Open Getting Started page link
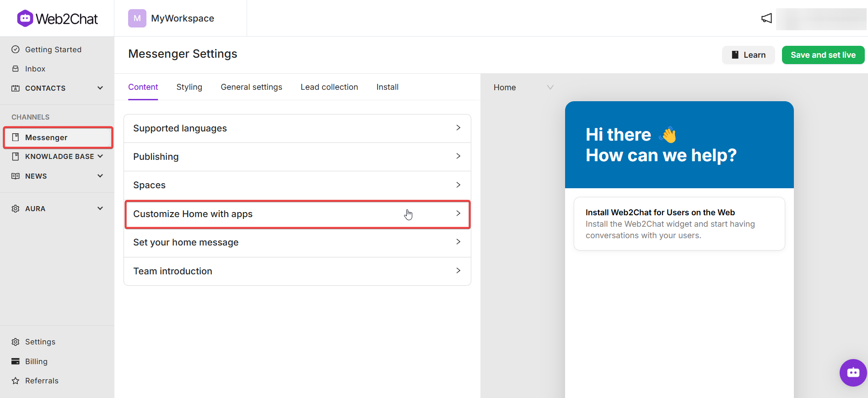Screen dimensions: 868x398 click(53, 49)
